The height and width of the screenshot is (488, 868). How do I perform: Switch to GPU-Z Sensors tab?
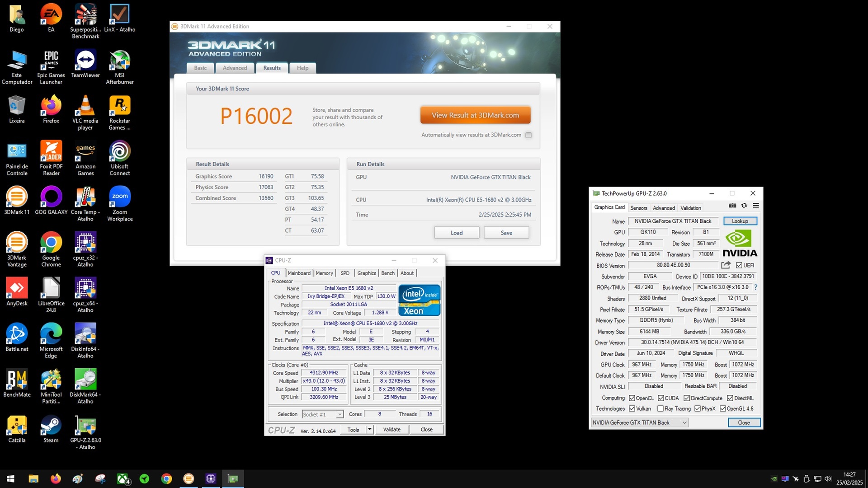[639, 208]
